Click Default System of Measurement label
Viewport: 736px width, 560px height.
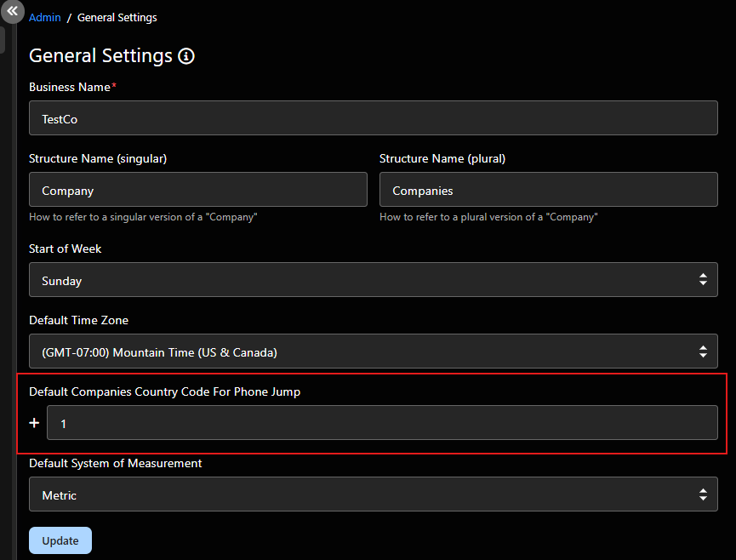(116, 463)
